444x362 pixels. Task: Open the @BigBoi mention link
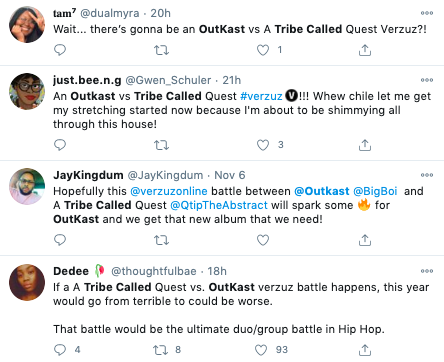point(375,191)
